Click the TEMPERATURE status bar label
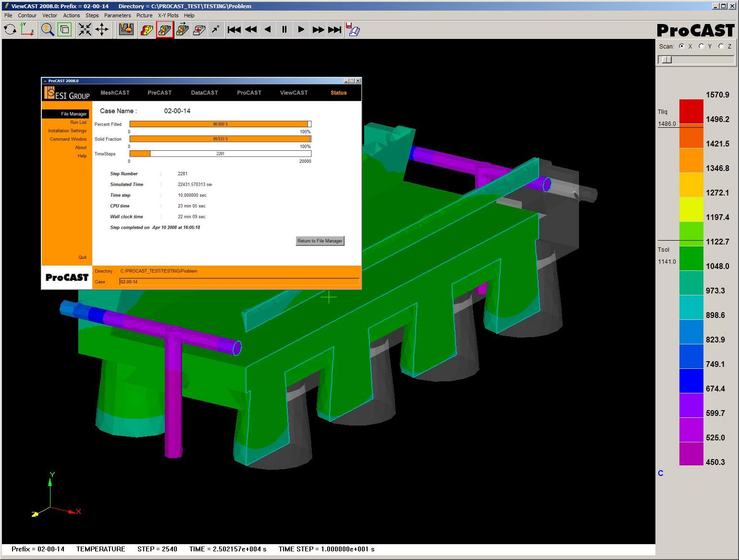The height and width of the screenshot is (560, 739). [x=100, y=549]
